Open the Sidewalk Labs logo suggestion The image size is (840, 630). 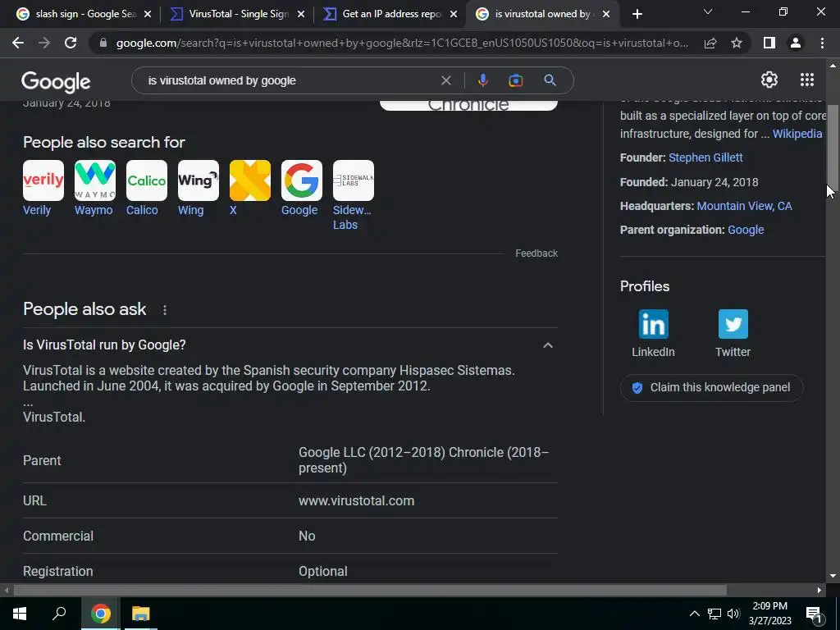pyautogui.click(x=354, y=180)
